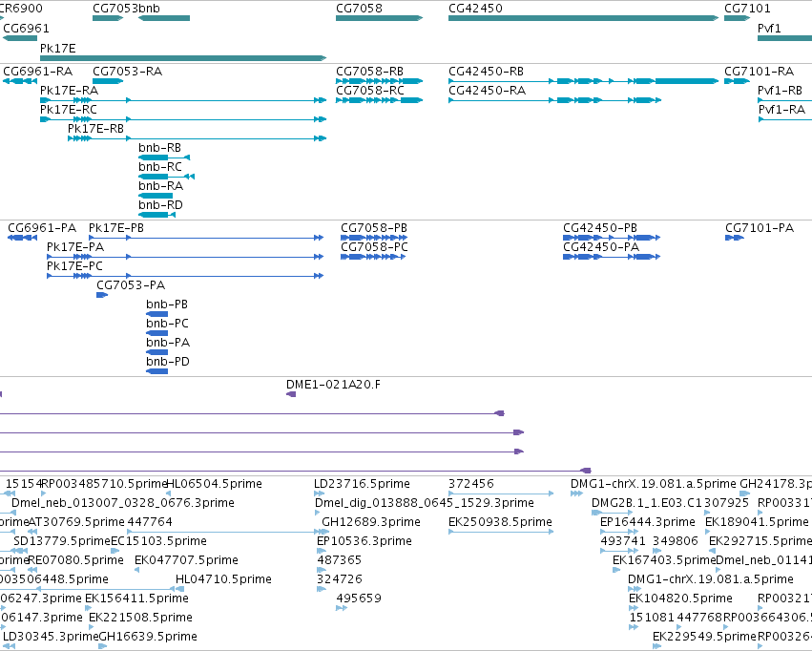Select EST 493741
812x651 pixels.
click(623, 541)
